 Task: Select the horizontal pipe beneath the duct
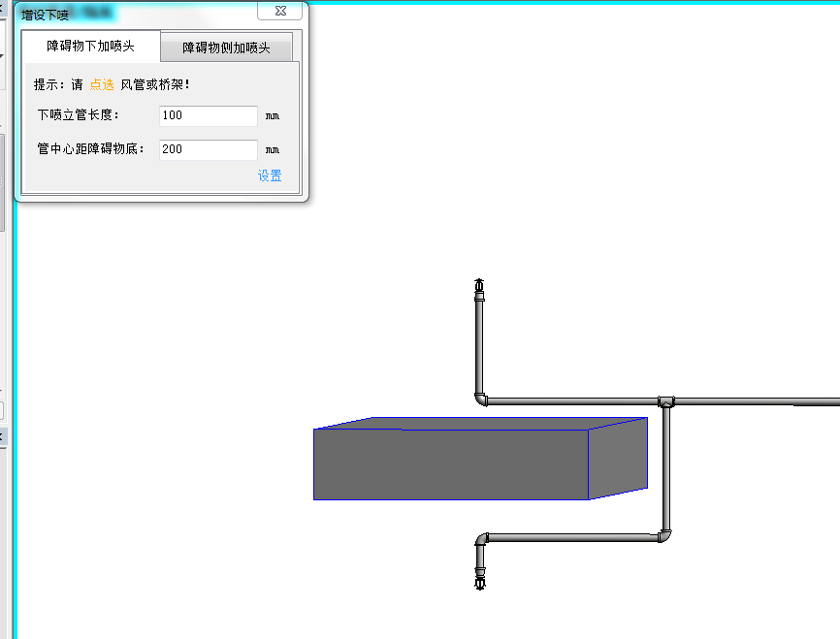point(572,535)
